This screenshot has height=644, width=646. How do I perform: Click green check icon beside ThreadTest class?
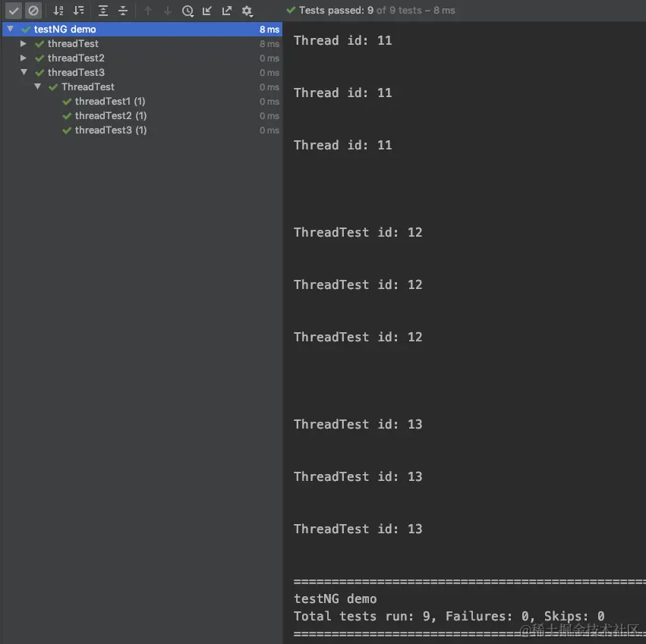pos(53,87)
